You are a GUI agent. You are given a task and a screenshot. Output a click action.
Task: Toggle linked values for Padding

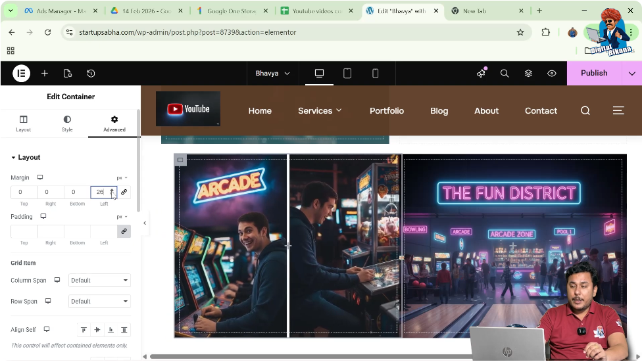click(124, 231)
